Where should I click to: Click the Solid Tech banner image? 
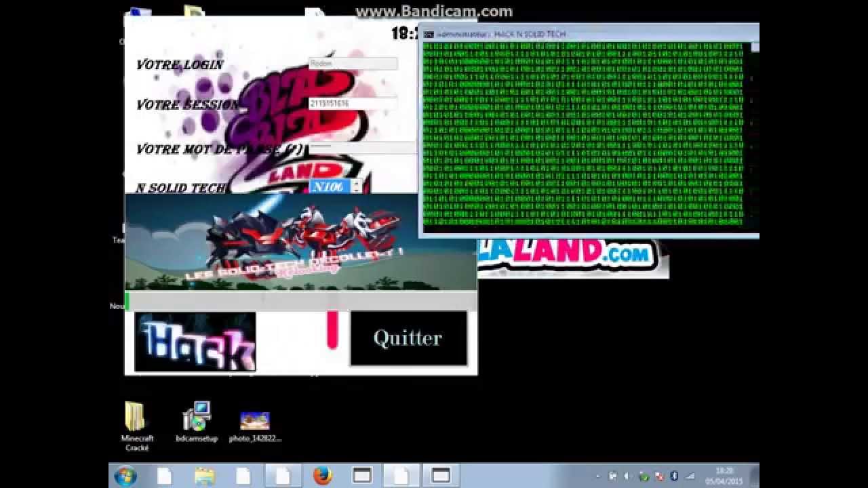click(300, 242)
